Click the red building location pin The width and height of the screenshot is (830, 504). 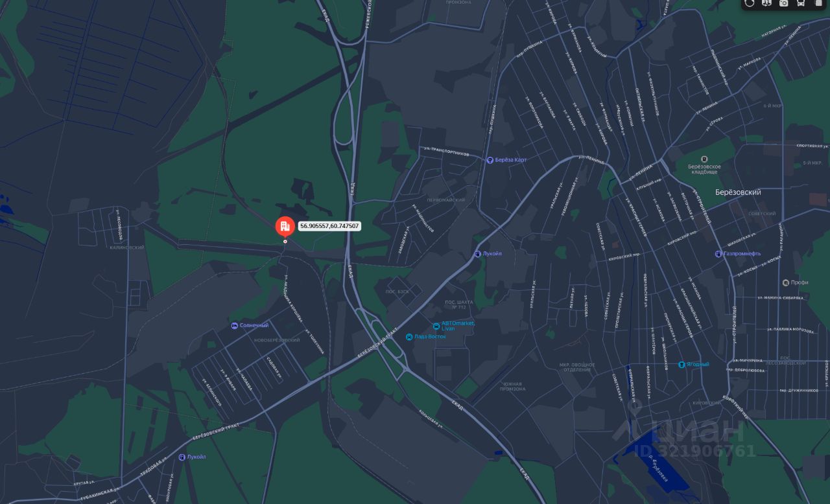[285, 226]
